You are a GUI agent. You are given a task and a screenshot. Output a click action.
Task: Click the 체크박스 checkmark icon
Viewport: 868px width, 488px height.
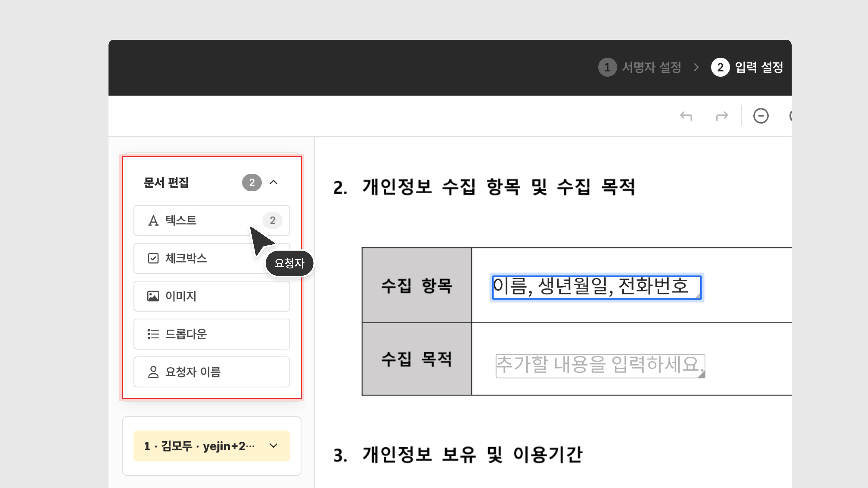pyautogui.click(x=153, y=258)
